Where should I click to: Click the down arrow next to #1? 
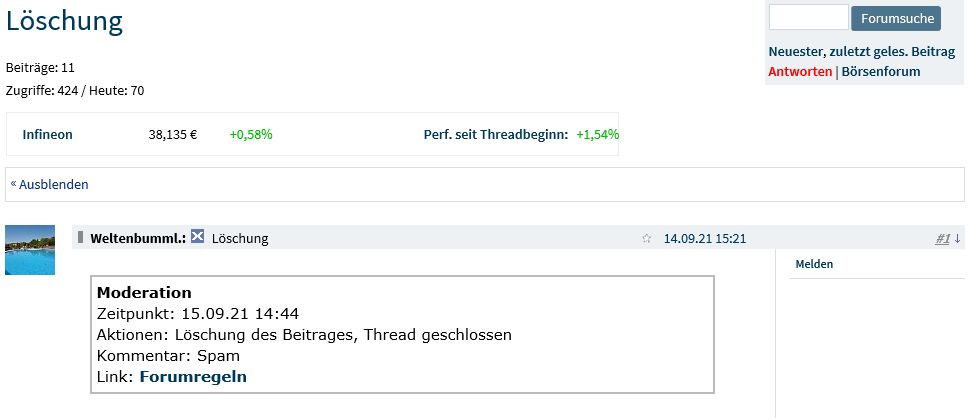click(957, 239)
